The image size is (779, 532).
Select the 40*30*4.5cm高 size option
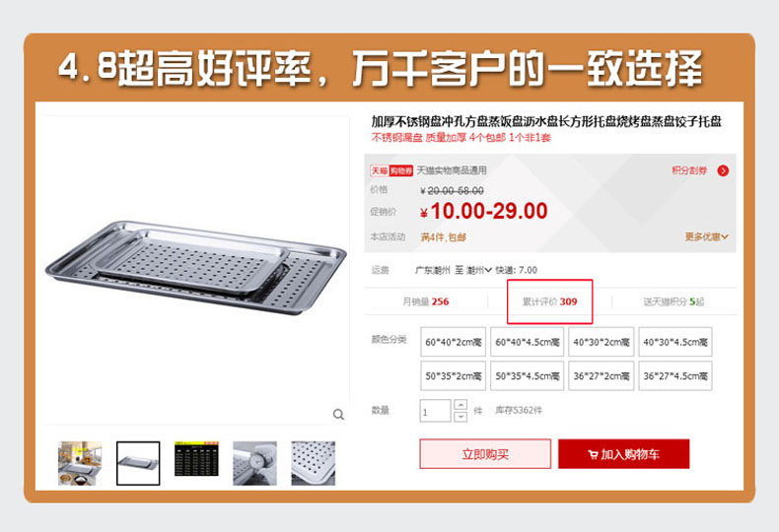click(x=675, y=342)
